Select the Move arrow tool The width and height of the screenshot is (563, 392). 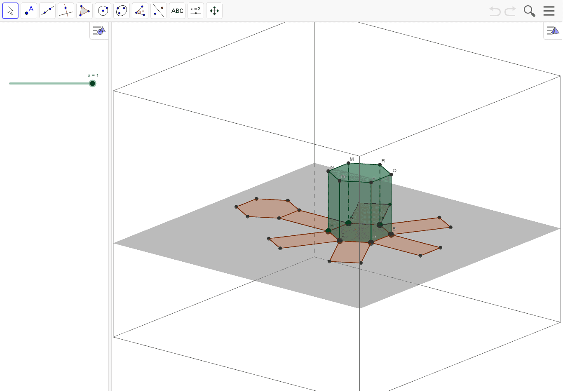(x=10, y=11)
